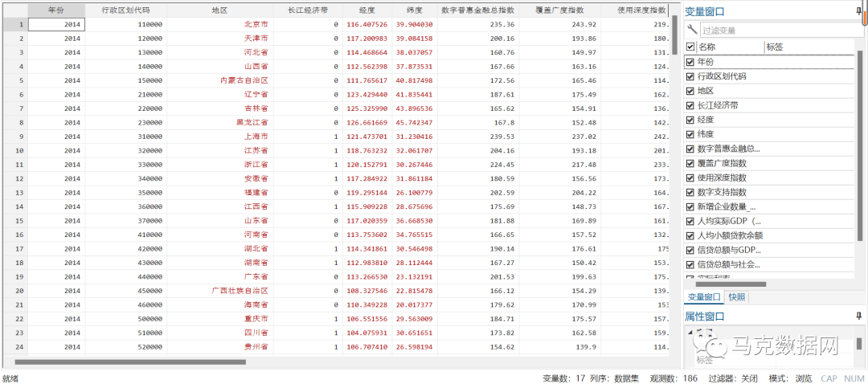Select the 年份 column header
The width and height of the screenshot is (868, 384).
pos(56,10)
